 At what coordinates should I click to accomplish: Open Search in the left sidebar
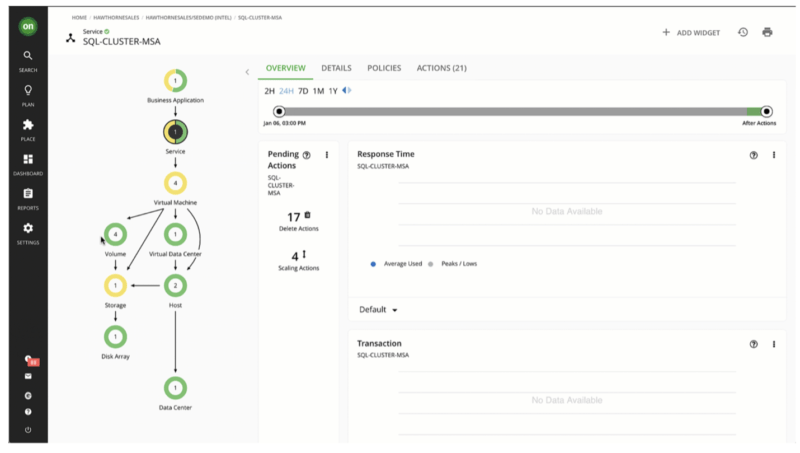[x=28, y=57]
